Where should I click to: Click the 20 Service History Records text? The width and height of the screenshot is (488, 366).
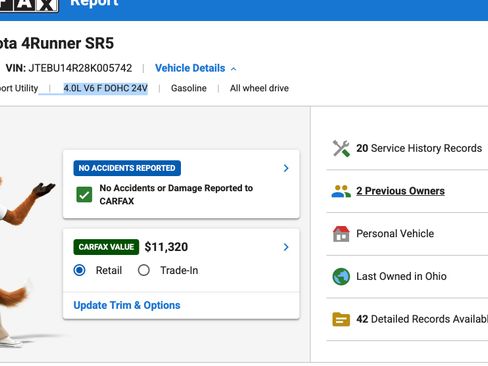(x=419, y=148)
